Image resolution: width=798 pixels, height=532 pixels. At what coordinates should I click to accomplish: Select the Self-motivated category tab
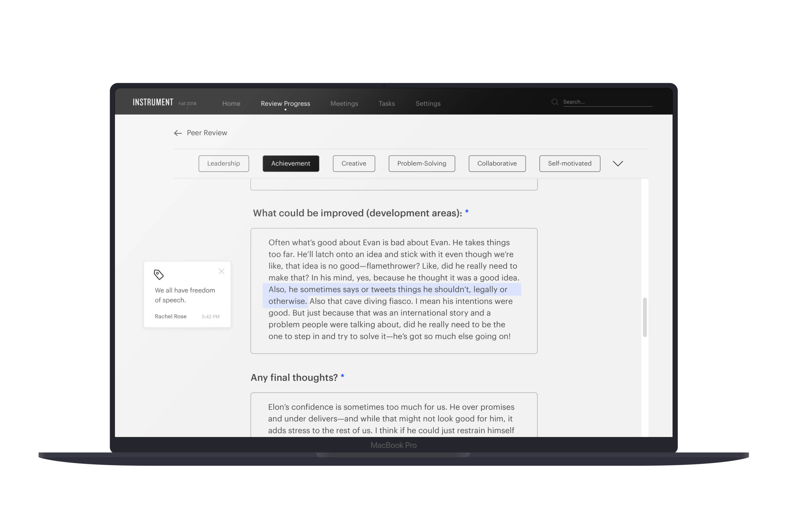coord(570,164)
